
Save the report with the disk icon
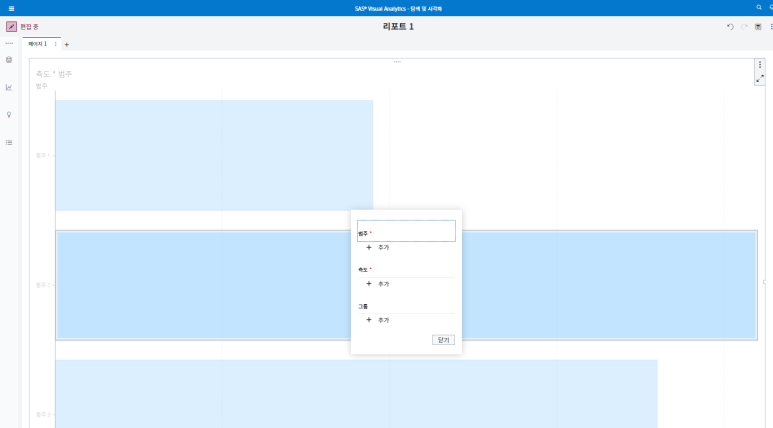coord(758,27)
